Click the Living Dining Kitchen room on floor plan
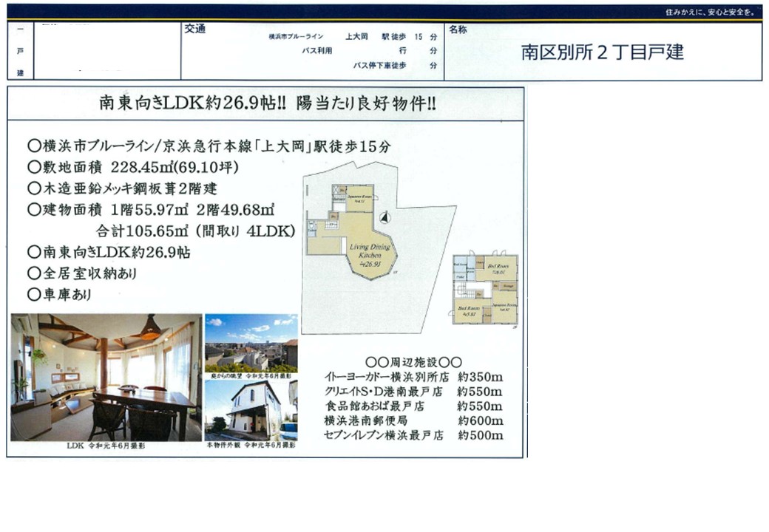Viewport: 769px width, 532px height. pyautogui.click(x=370, y=251)
